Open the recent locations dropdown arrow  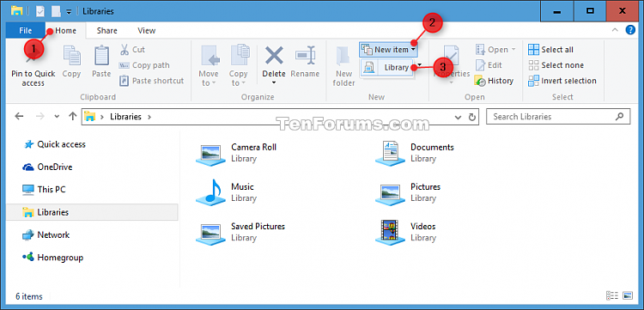(x=57, y=117)
